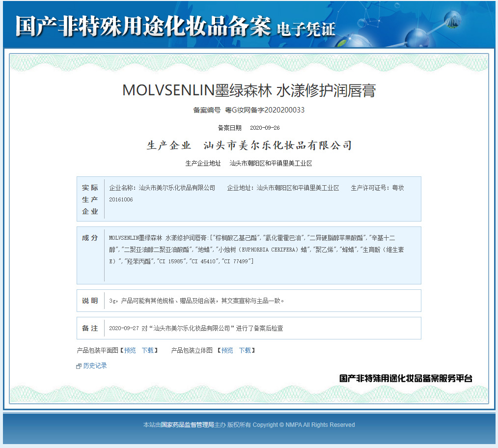Open the 国家药品监督管理局 footer link

(188, 425)
